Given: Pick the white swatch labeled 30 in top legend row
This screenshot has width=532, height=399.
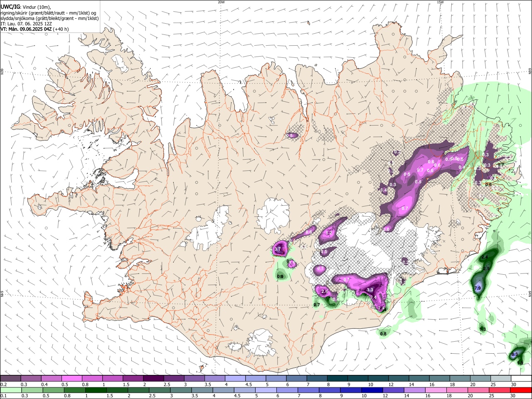Looking at the screenshot, I should click(x=521, y=378).
